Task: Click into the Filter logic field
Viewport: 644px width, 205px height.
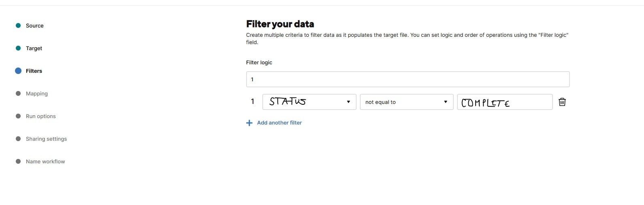Action: (408, 79)
